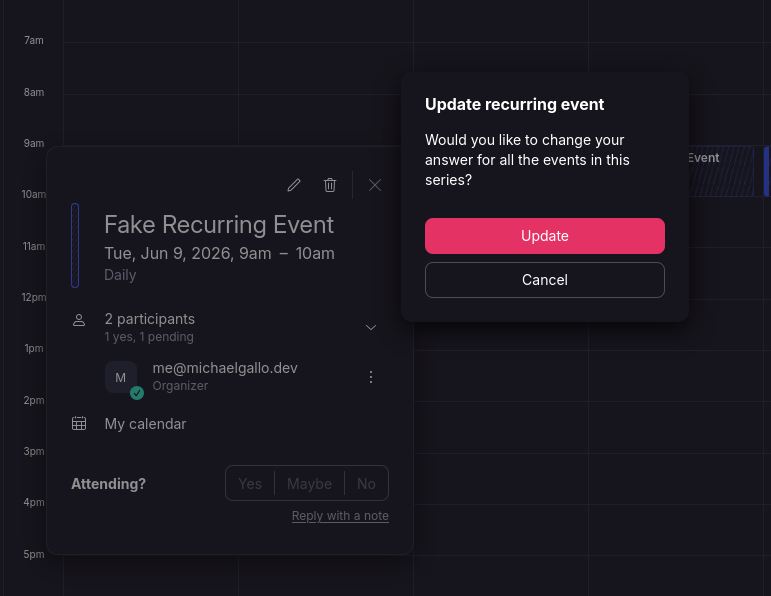Open options menu for me@michaelgallo.dev
The width and height of the screenshot is (771, 596).
(371, 377)
